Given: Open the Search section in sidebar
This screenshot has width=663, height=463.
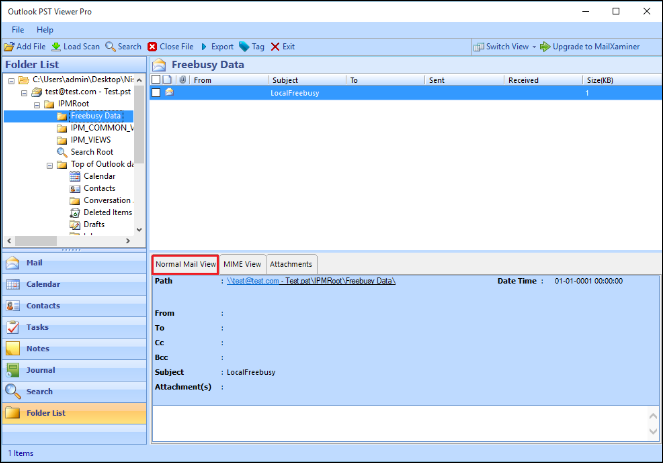Looking at the screenshot, I should [x=74, y=392].
